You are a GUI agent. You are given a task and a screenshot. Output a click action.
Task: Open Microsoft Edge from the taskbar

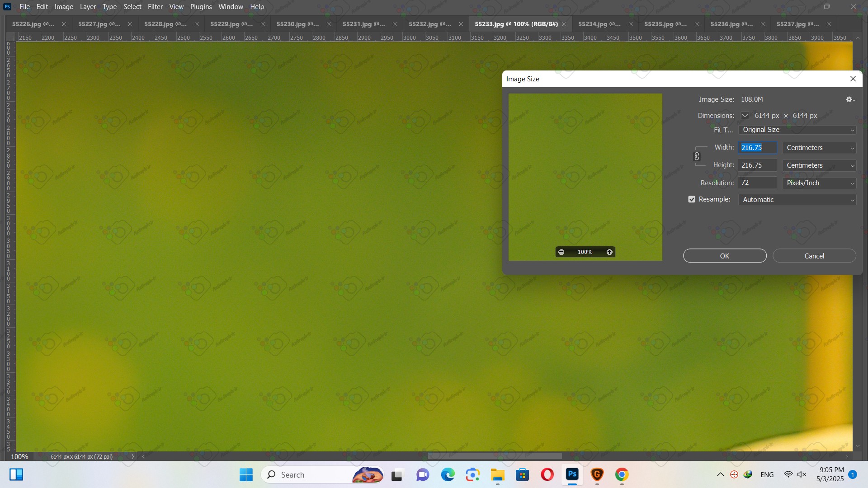point(448,475)
